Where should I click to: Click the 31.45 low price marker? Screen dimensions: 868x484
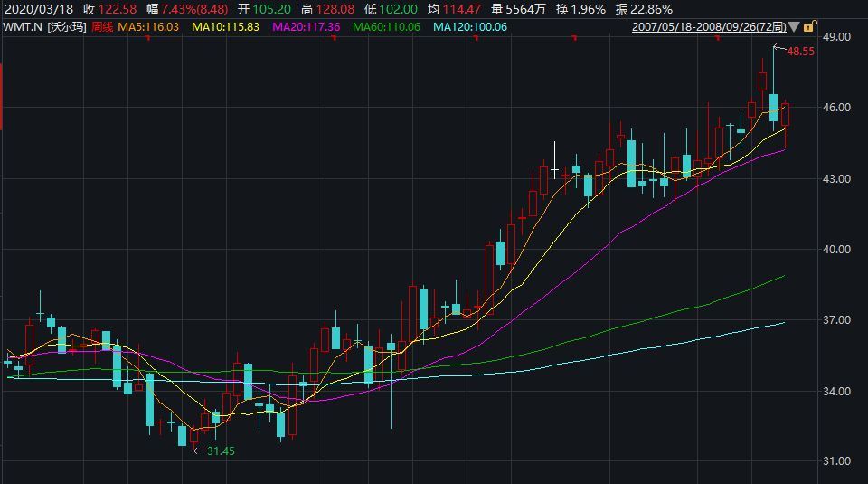(221, 451)
